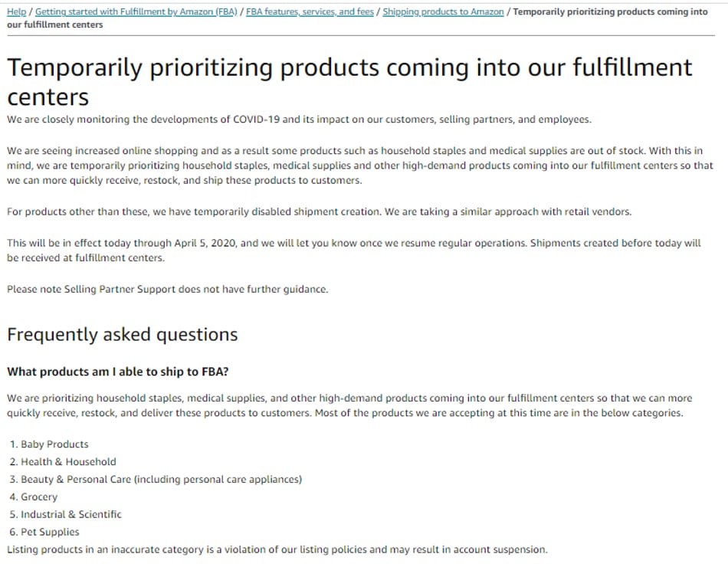Click the Help breadcrumb link
728x564 pixels.
click(16, 12)
